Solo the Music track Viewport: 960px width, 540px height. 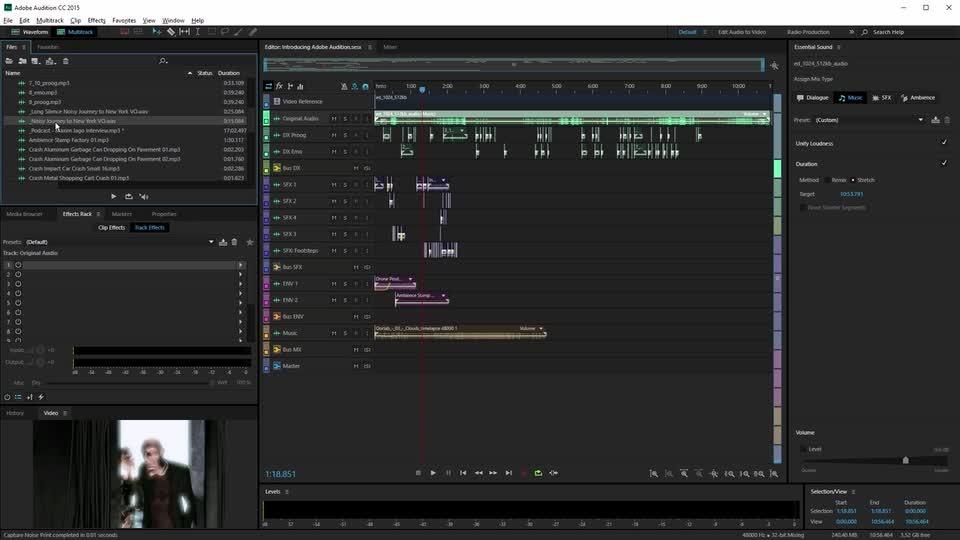coord(344,333)
